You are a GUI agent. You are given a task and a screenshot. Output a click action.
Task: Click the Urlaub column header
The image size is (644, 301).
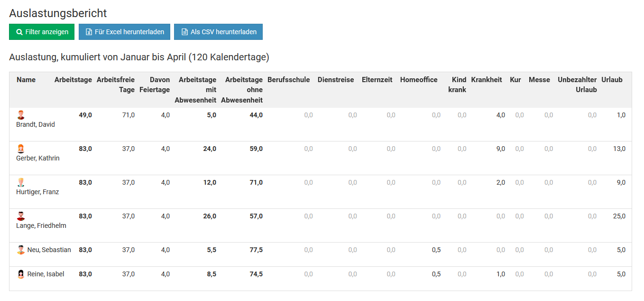(x=612, y=80)
